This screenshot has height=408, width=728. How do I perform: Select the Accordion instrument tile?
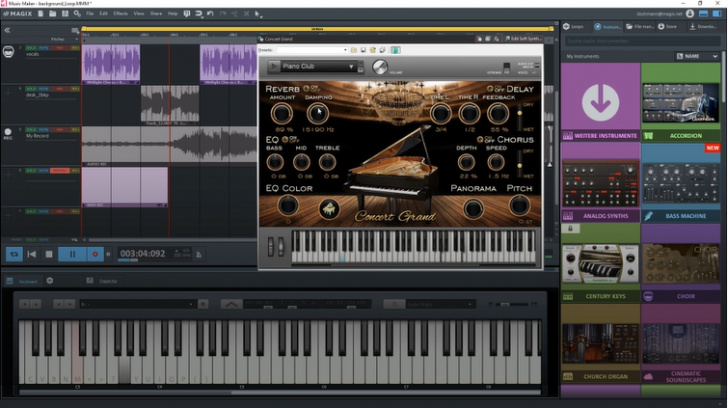(x=681, y=103)
